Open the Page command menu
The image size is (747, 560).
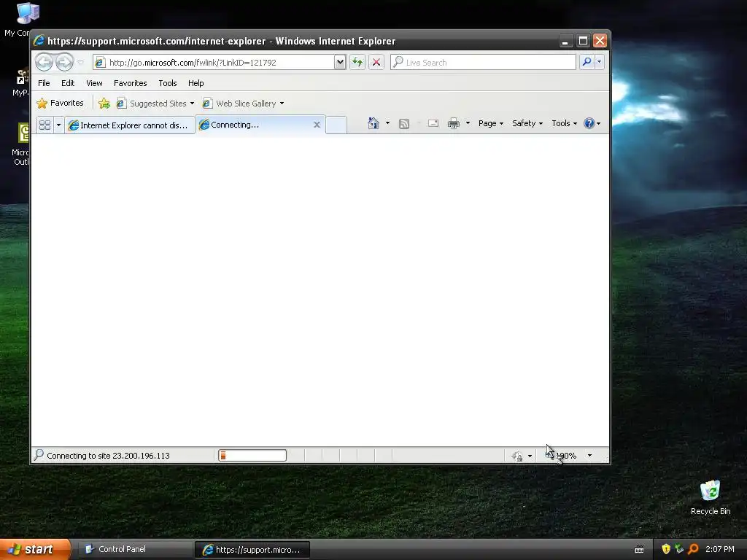[x=491, y=124]
